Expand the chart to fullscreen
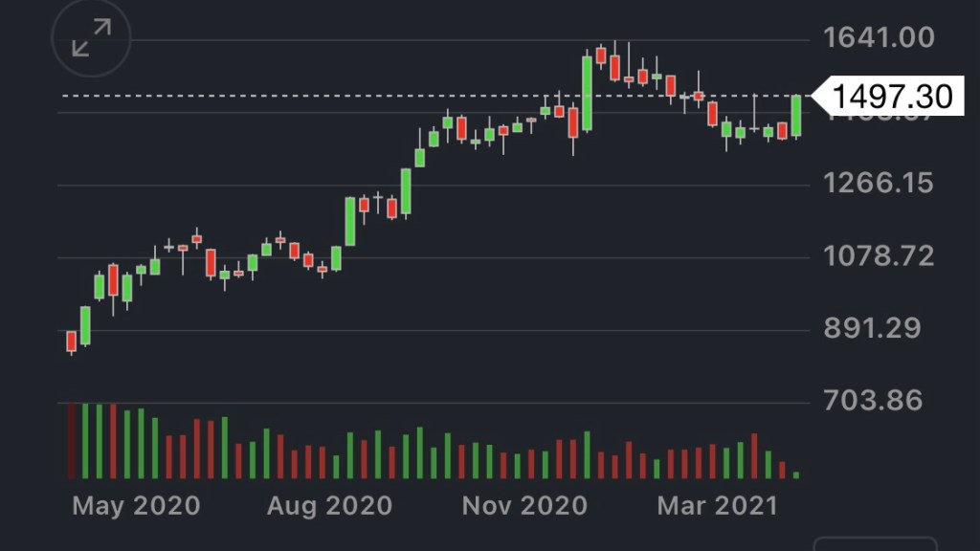This screenshot has width=980, height=551. (91, 38)
